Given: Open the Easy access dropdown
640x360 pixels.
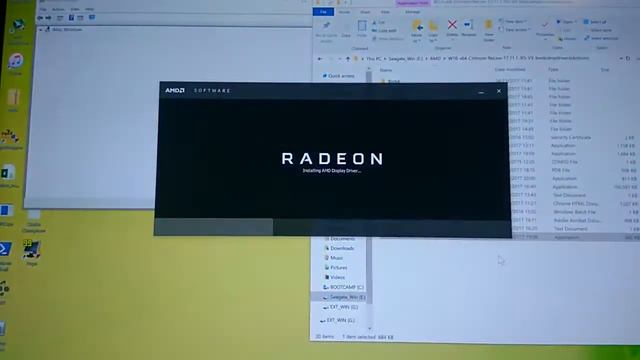Looking at the screenshot, I should 514,30.
